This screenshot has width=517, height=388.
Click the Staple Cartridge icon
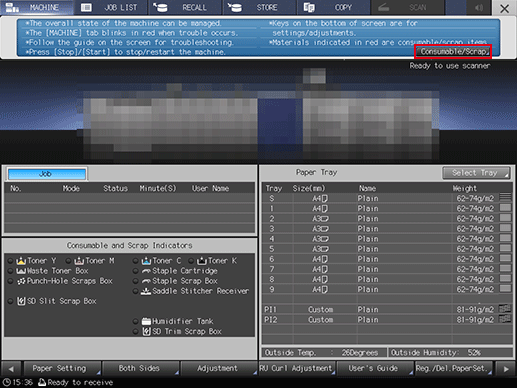click(146, 271)
